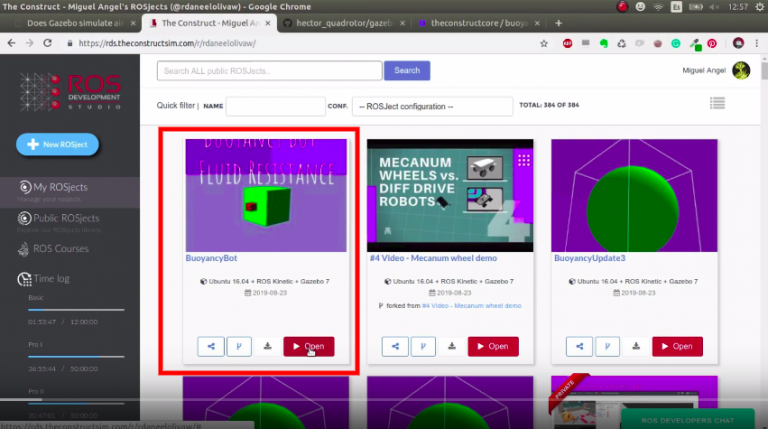The height and width of the screenshot is (429, 768).
Task: Open the system Wi-Fi indicator
Action: [x=658, y=7]
